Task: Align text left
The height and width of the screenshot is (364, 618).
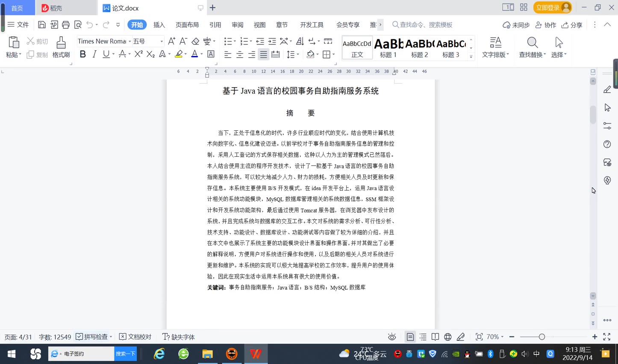Action: coord(228,54)
